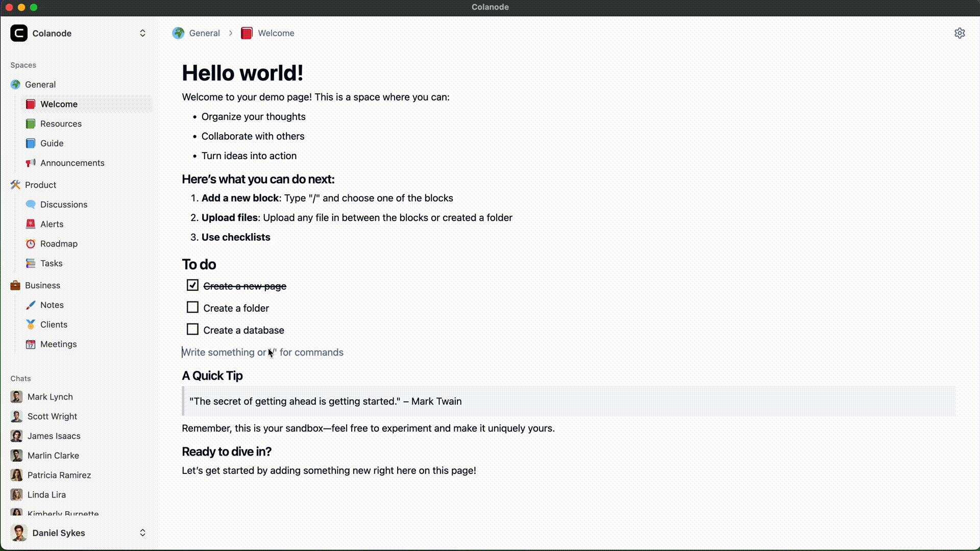The height and width of the screenshot is (551, 980).
Task: Click the Write something input field
Action: coord(262,352)
